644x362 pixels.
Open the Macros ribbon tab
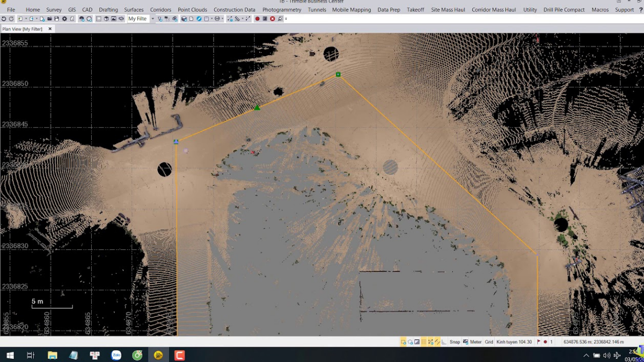pos(600,10)
